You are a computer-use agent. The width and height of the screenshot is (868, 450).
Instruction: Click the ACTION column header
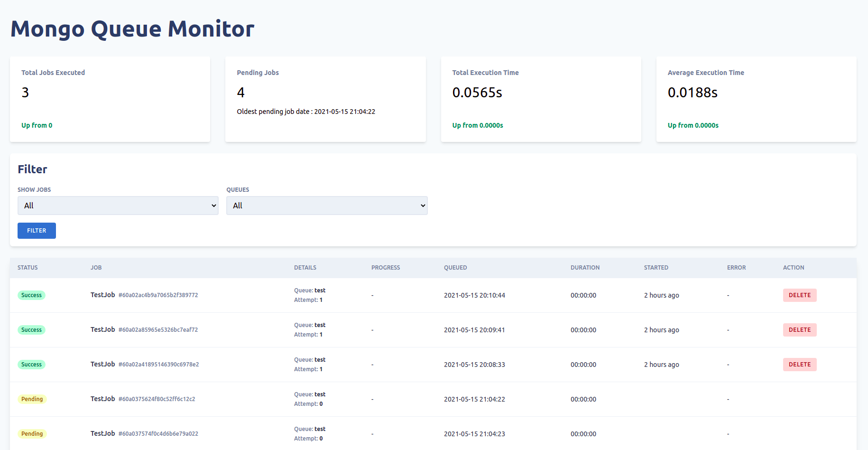(794, 268)
